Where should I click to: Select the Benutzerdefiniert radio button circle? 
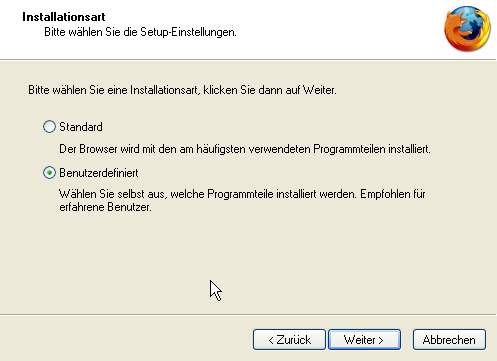[x=49, y=173]
